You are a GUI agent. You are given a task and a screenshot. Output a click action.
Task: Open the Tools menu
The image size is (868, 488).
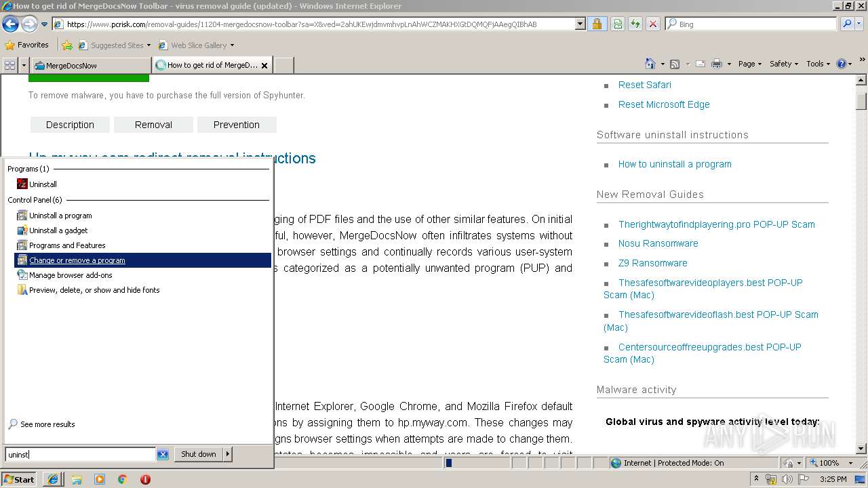click(818, 64)
